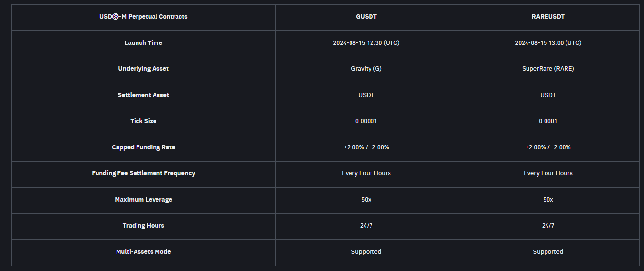Click the Launch Time row label
The image size is (644, 271).
tap(143, 43)
